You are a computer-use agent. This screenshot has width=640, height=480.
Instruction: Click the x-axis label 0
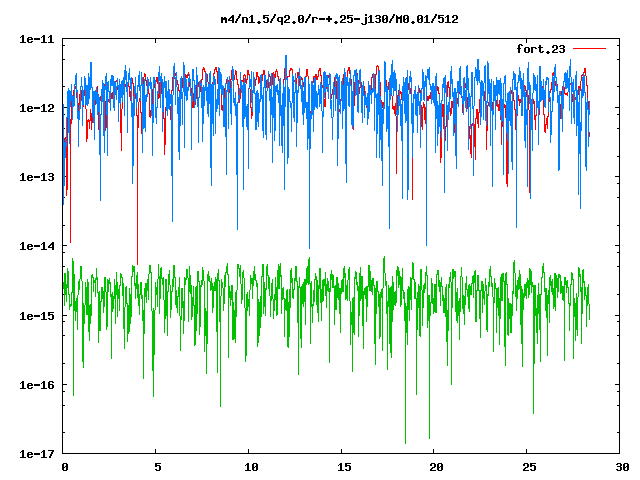(65, 467)
